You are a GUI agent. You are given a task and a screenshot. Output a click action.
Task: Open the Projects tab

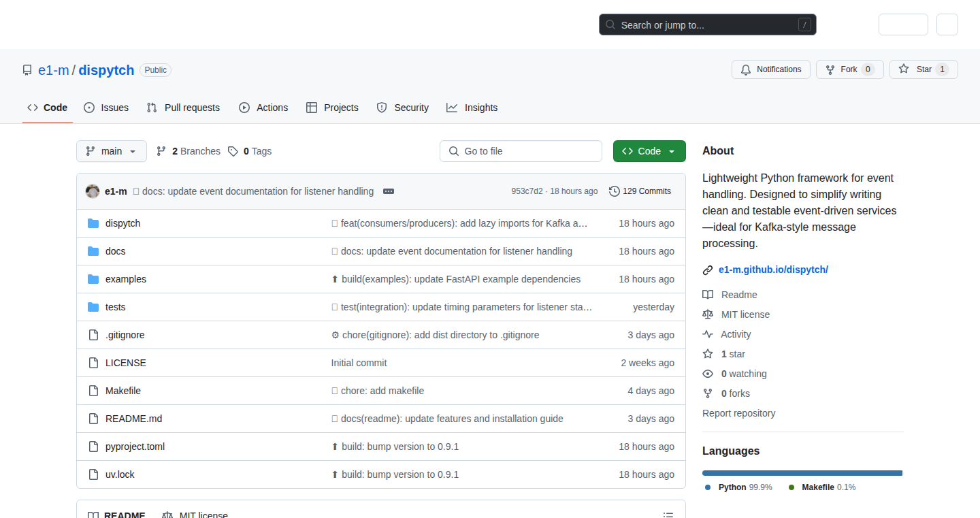tap(332, 108)
